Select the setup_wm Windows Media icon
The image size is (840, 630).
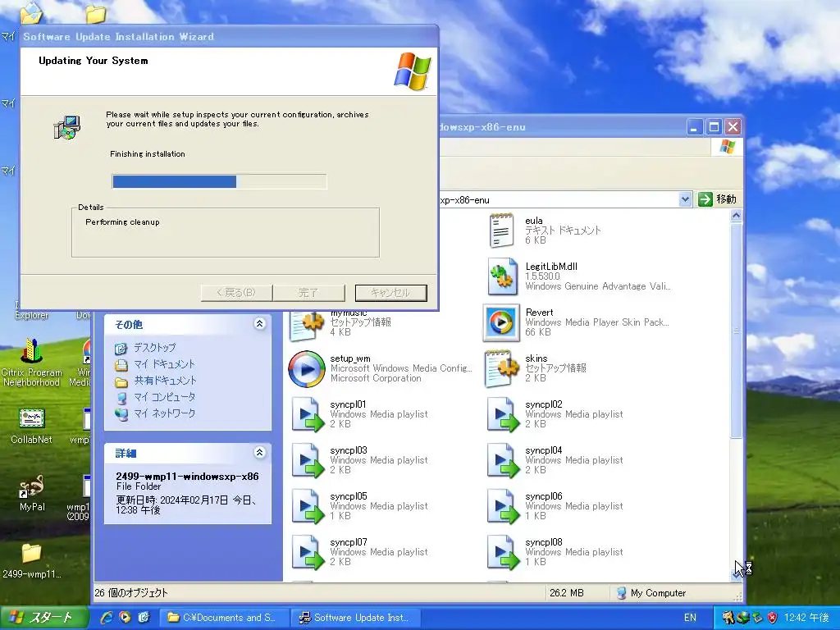tap(307, 368)
